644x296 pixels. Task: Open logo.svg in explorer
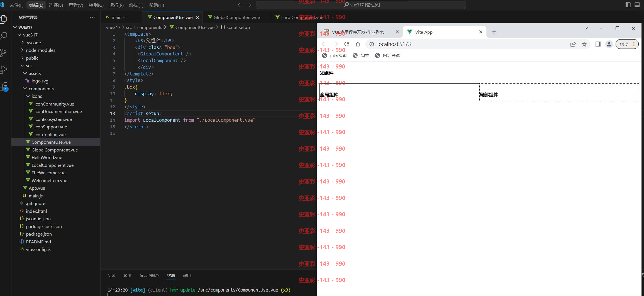(x=56, y=81)
